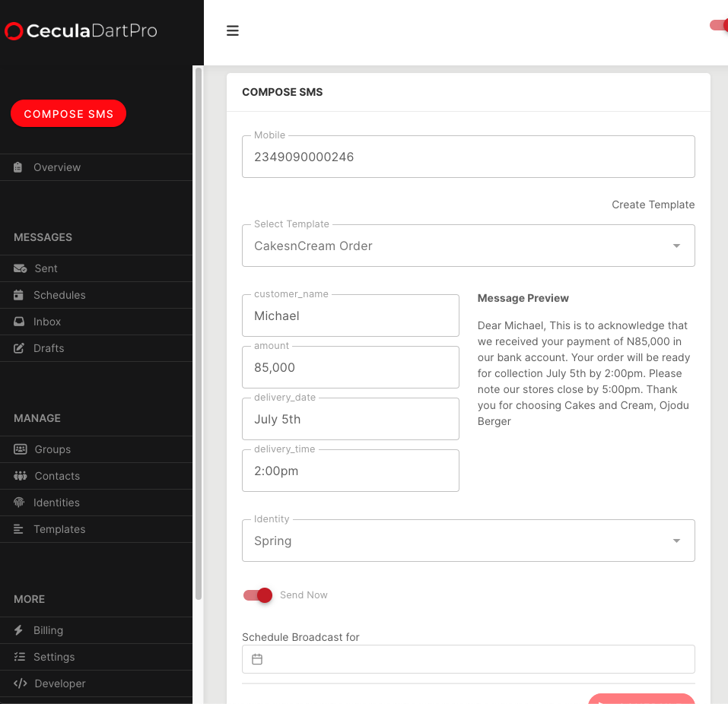Open the Schedule Broadcast calendar picker icon
Screen dimensions: 728x704
coord(257,659)
